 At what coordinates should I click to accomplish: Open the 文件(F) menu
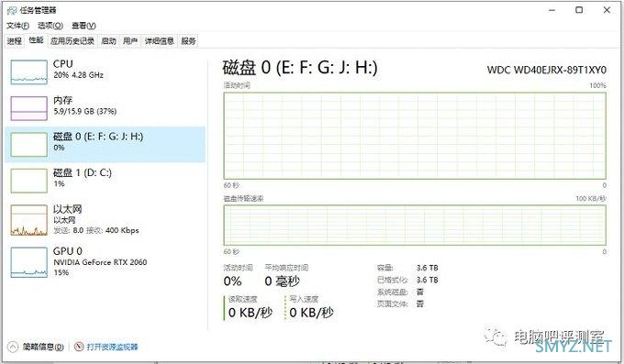coord(17,26)
